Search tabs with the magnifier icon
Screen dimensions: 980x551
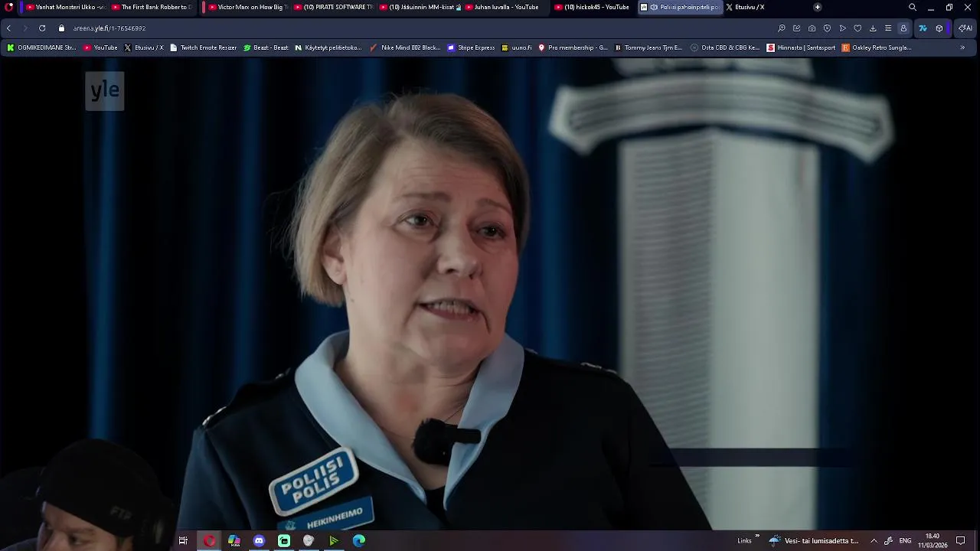[x=913, y=7]
